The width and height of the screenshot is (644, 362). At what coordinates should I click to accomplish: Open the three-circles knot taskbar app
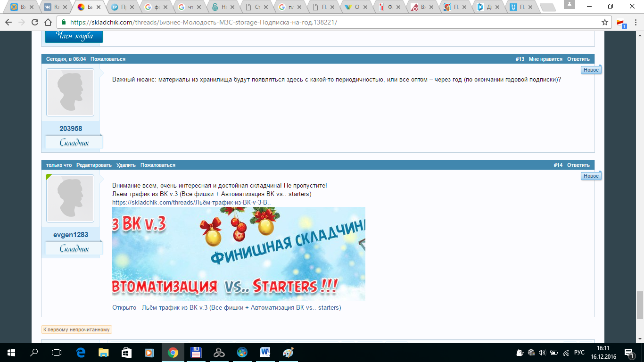[219, 352]
